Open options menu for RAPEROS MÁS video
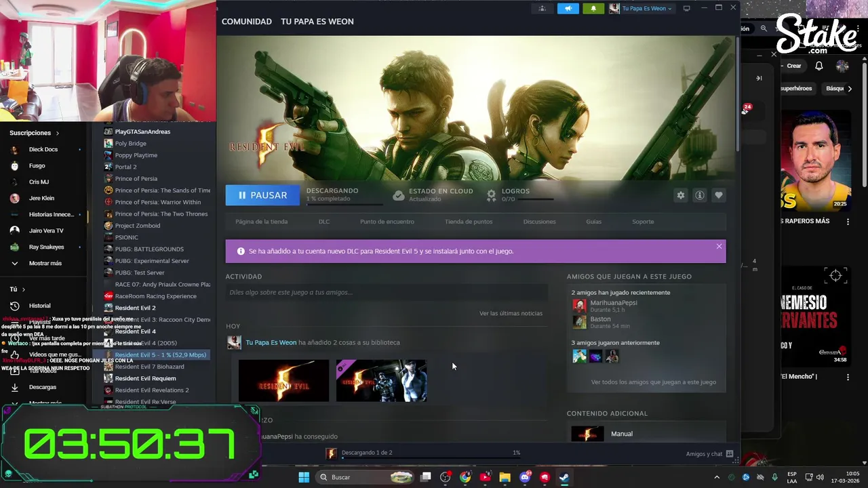The image size is (868, 488). [x=848, y=222]
